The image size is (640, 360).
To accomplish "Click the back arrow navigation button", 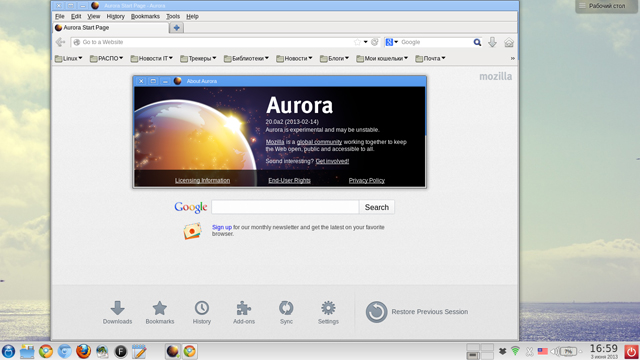I will [60, 42].
